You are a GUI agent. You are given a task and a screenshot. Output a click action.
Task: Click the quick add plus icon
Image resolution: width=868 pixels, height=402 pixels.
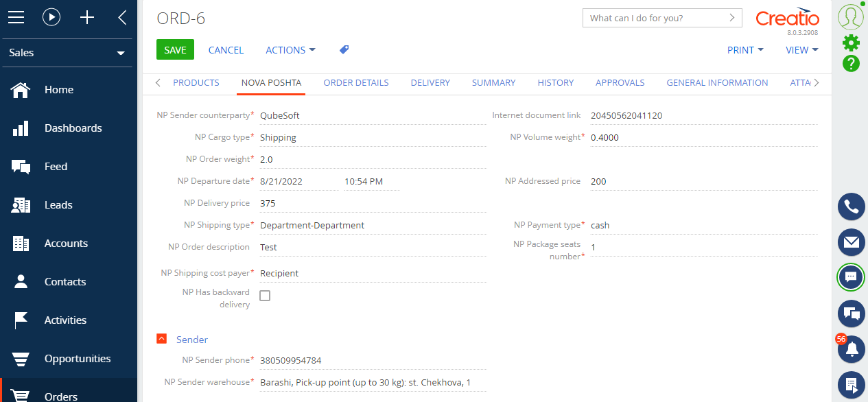coord(86,18)
